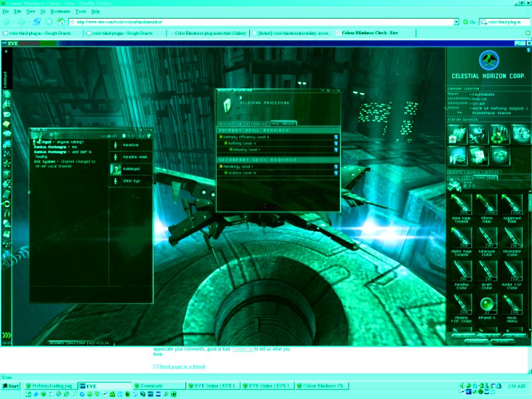Open the Tools menu

coord(80,11)
